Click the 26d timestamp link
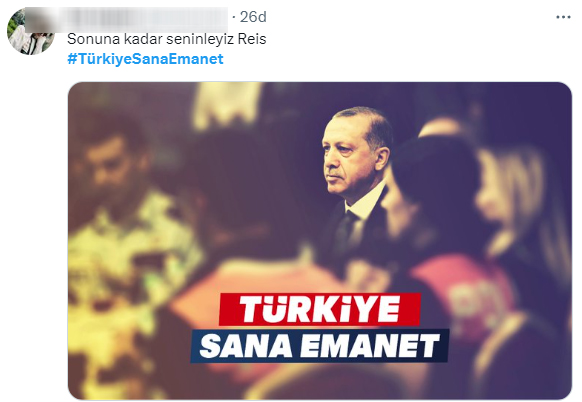Screen dimensions: 582x402 coord(253,17)
